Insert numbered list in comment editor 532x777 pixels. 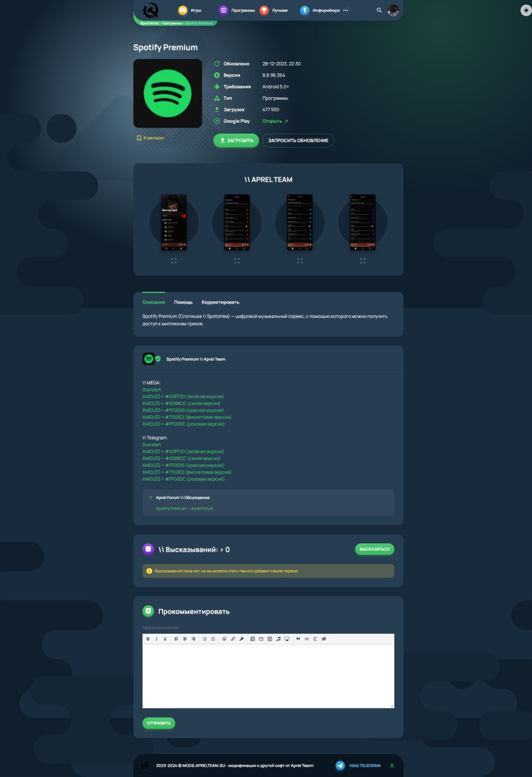pos(213,639)
